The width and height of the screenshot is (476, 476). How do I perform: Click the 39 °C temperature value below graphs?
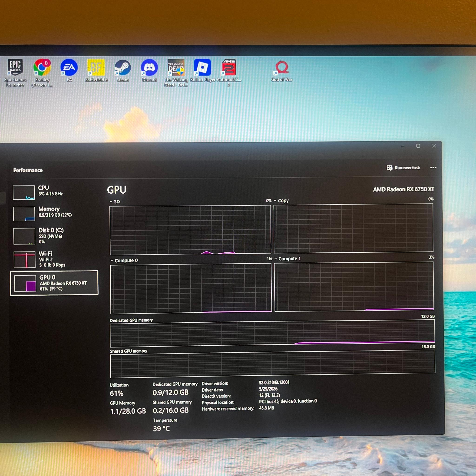pyautogui.click(x=161, y=429)
